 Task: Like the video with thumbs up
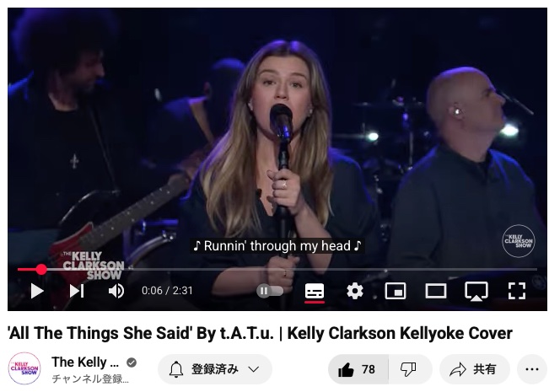coord(358,369)
